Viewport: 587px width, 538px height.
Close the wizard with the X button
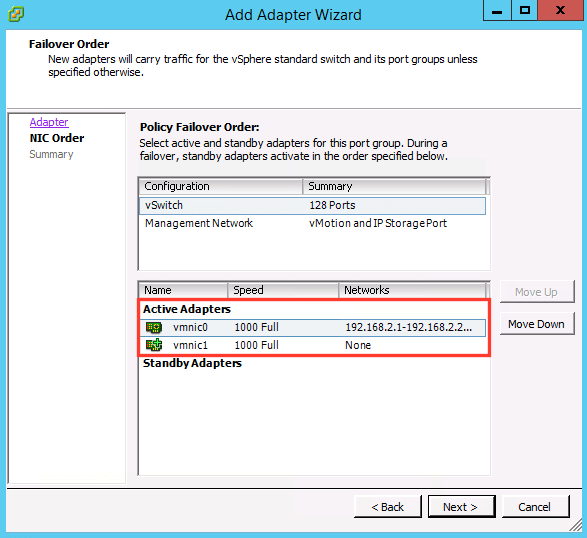tap(561, 10)
